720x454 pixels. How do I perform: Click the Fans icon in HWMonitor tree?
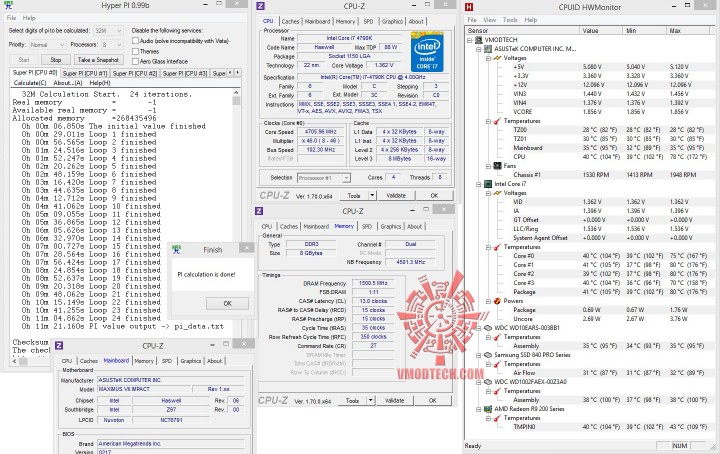coord(497,166)
